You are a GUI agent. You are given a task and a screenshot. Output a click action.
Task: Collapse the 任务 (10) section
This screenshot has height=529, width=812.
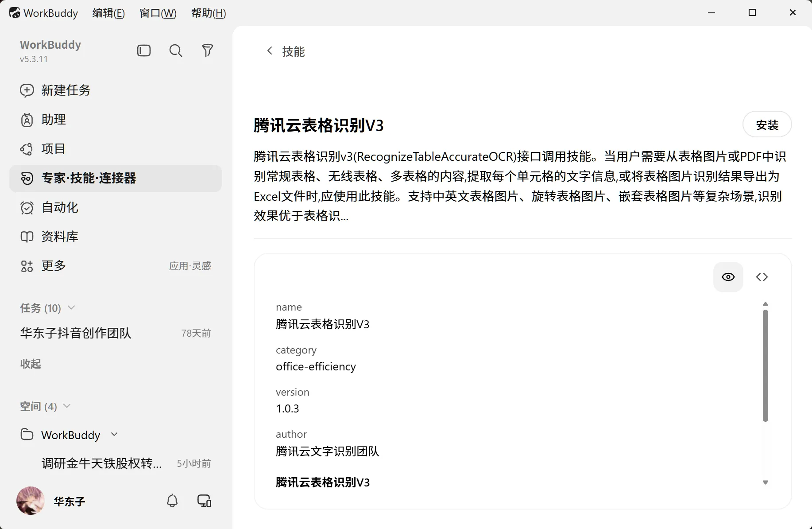[71, 307]
